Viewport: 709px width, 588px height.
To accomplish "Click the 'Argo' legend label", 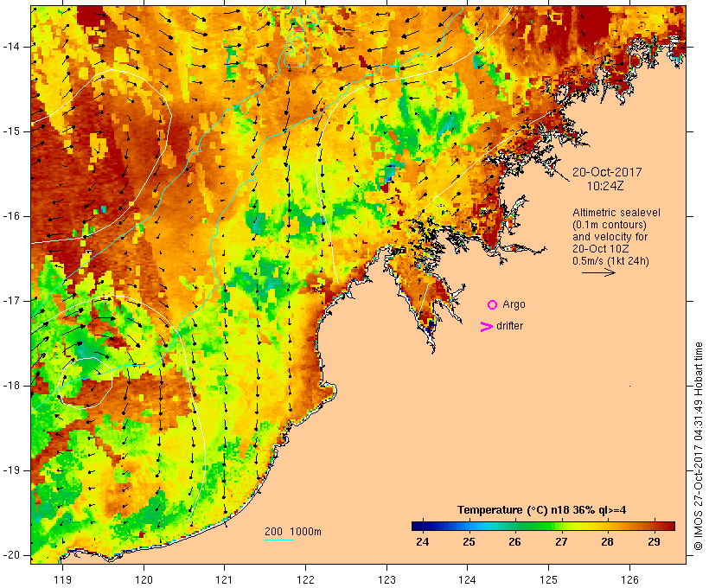I will click(x=514, y=305).
